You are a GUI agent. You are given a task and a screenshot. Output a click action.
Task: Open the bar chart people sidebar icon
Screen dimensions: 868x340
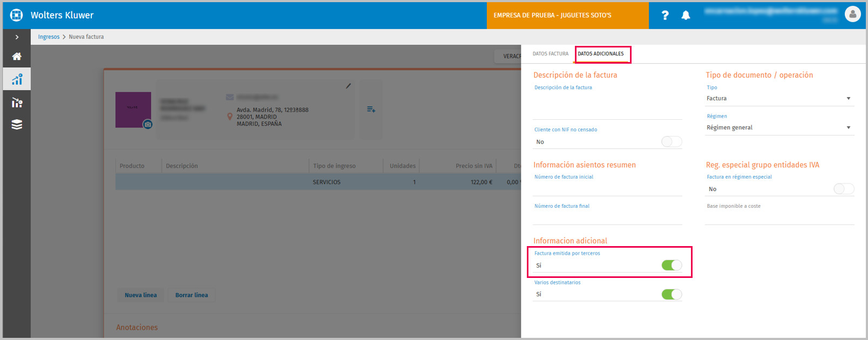pos(17,103)
